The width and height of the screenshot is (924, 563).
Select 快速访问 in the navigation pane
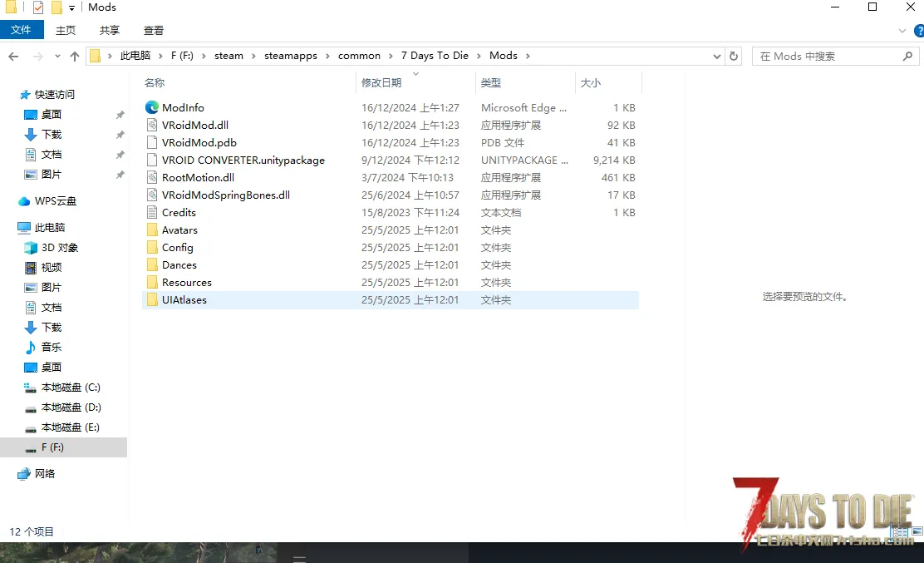click(x=47, y=94)
